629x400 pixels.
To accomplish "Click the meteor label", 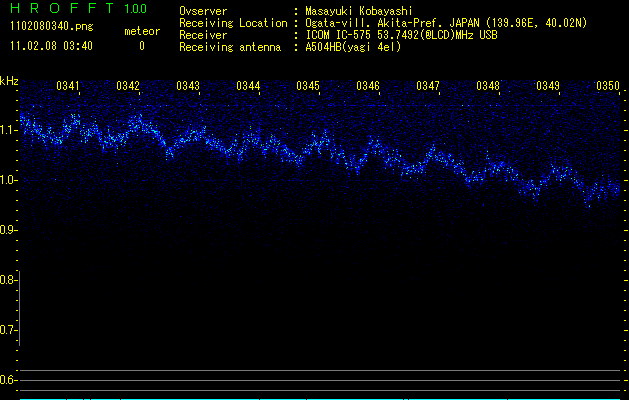I will point(141,31).
